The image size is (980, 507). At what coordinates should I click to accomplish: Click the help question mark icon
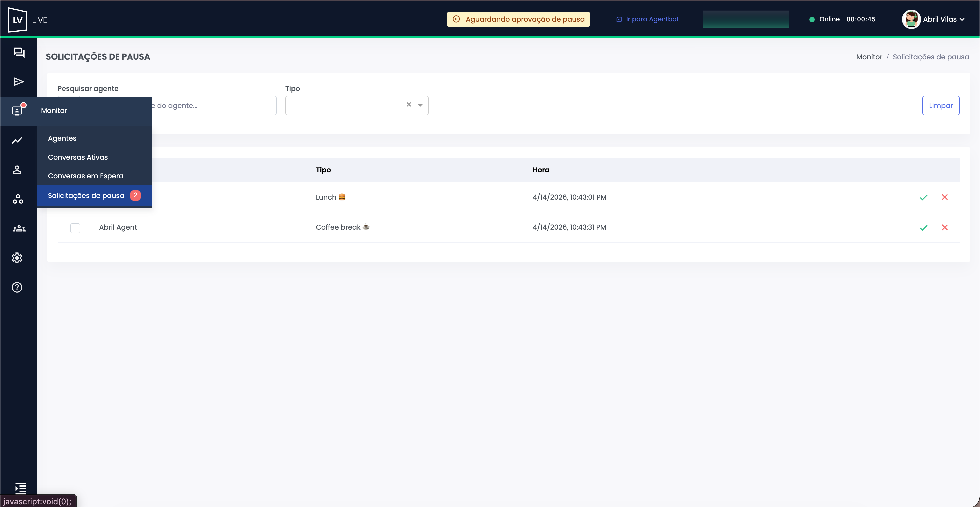[17, 287]
